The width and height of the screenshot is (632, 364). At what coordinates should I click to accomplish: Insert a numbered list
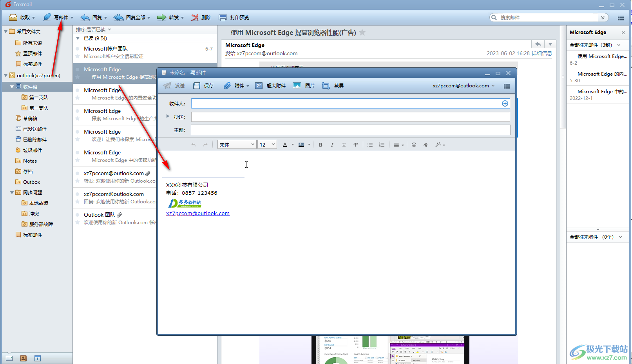click(x=382, y=145)
